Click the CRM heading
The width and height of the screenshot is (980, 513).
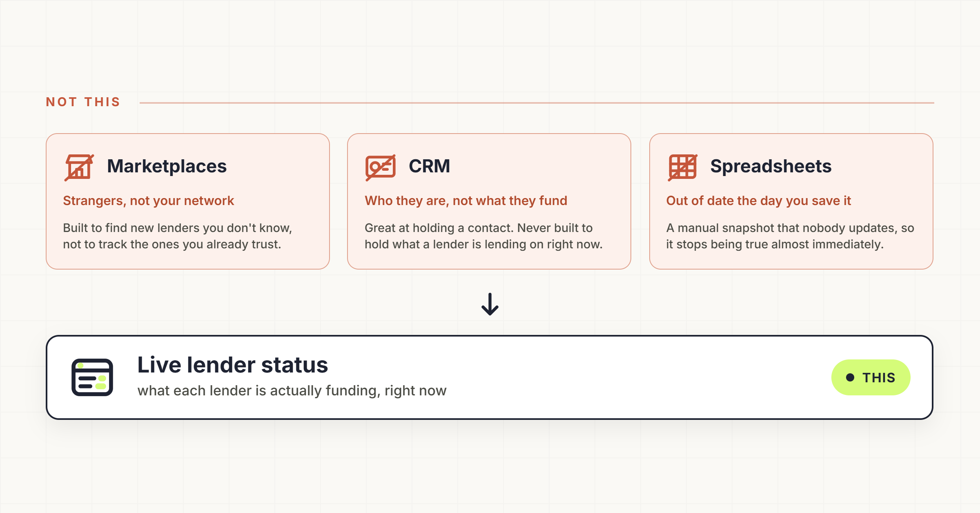(429, 166)
